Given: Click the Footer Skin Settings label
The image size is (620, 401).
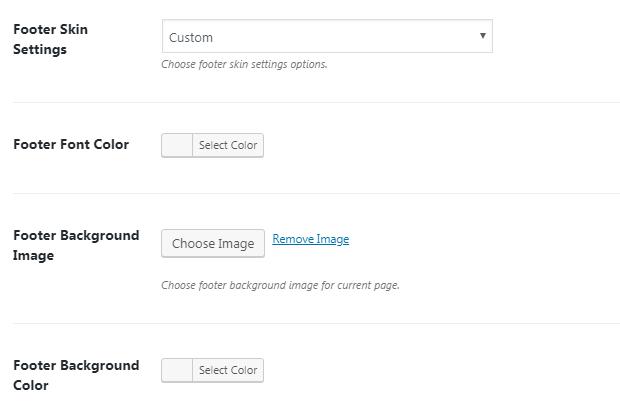Looking at the screenshot, I should click(x=50, y=39).
